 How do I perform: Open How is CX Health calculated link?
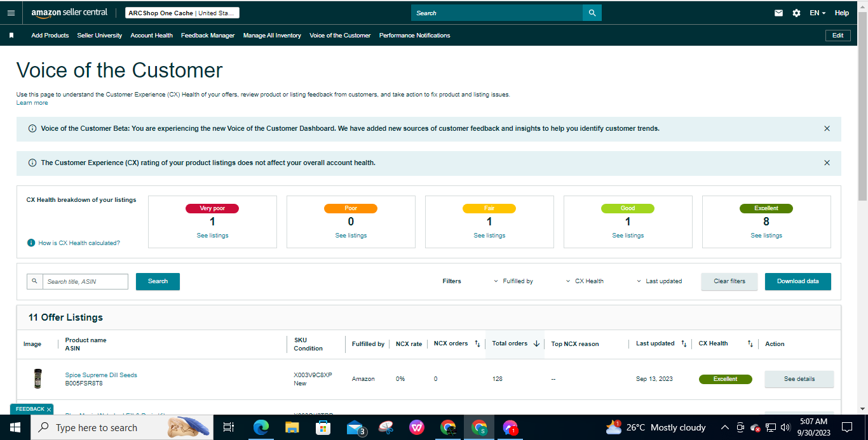(x=79, y=243)
